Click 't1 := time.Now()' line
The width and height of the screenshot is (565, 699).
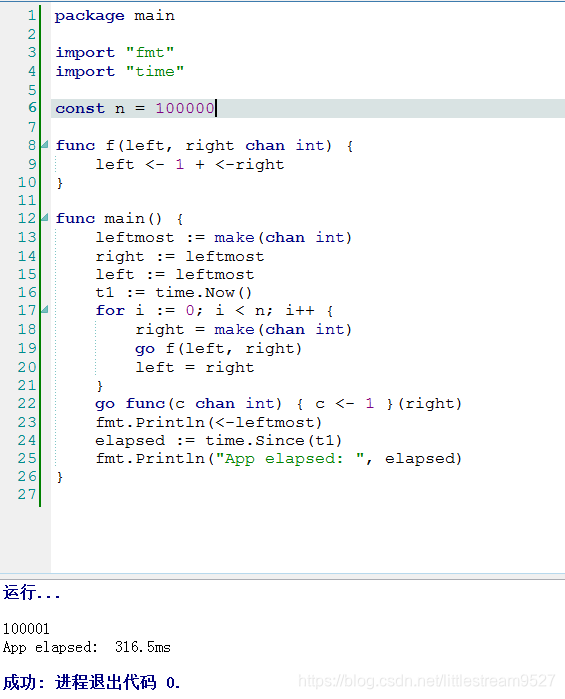(174, 293)
